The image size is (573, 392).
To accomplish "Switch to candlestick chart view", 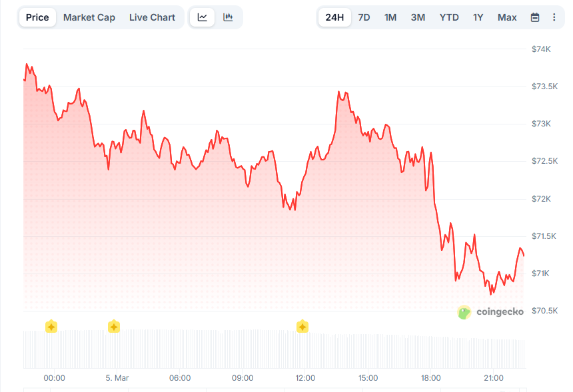I will 228,17.
